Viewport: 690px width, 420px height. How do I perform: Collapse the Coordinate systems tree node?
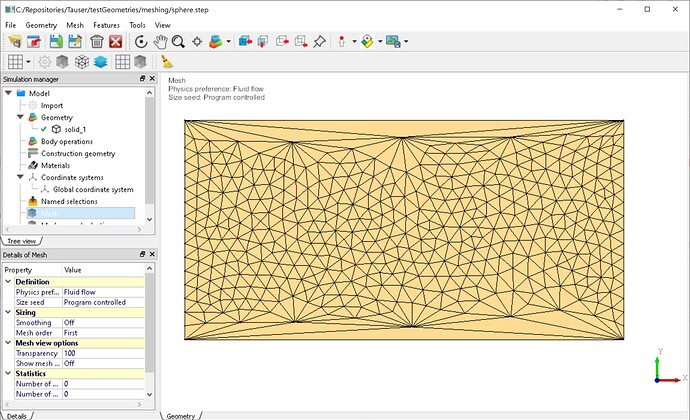[x=20, y=177]
